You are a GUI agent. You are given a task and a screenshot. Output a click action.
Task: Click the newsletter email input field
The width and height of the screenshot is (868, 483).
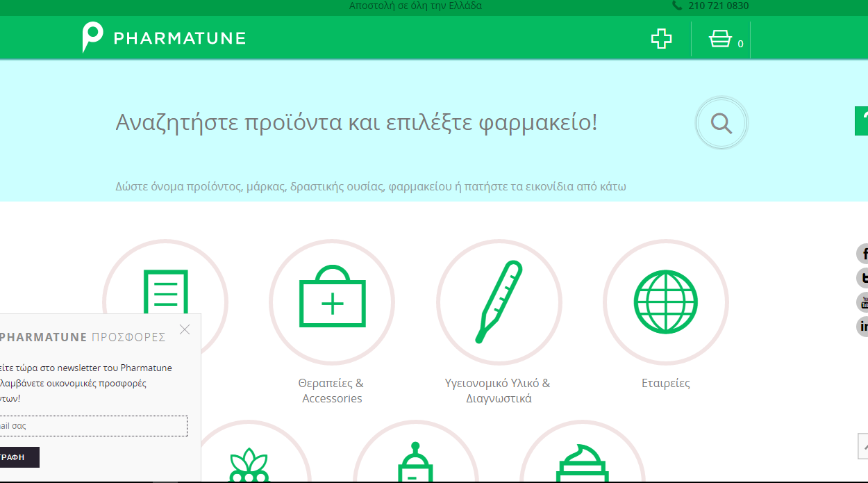tap(93, 426)
